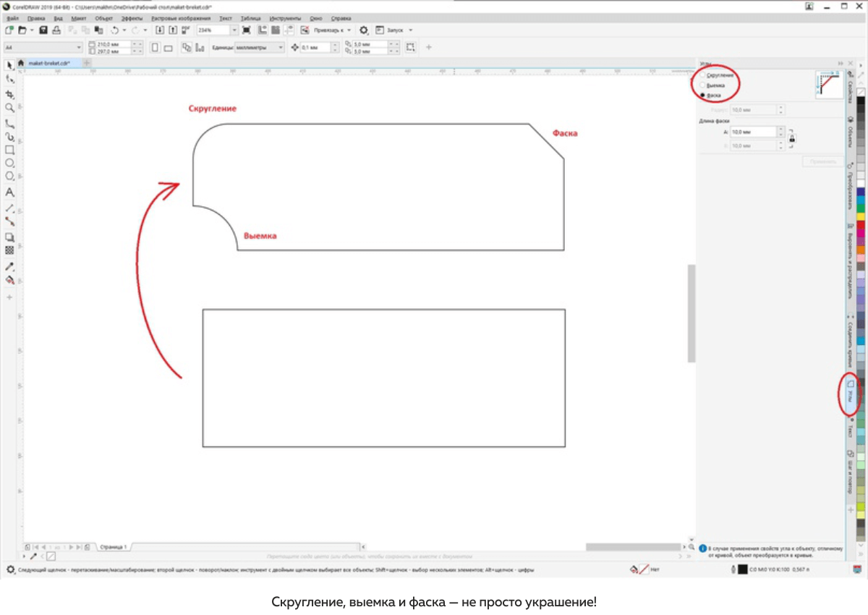Open the Эффекты menu

pyautogui.click(x=132, y=17)
